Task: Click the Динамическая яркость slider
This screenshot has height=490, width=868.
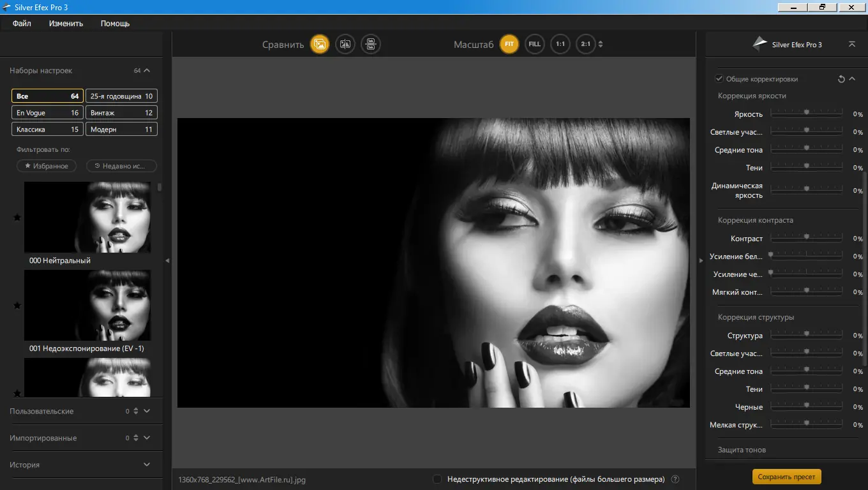Action: point(806,191)
